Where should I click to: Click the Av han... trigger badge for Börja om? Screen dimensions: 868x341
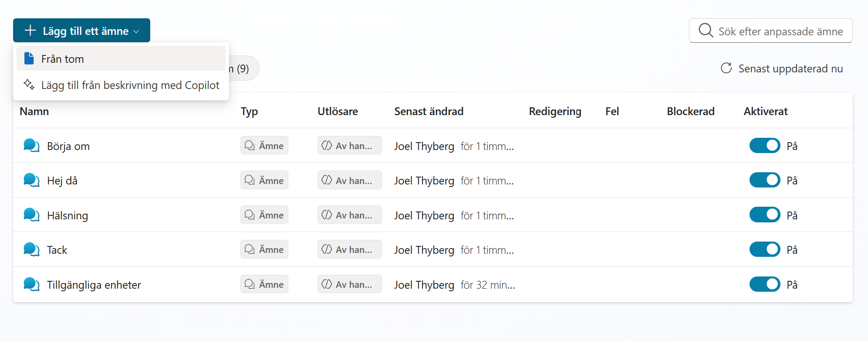pyautogui.click(x=350, y=146)
